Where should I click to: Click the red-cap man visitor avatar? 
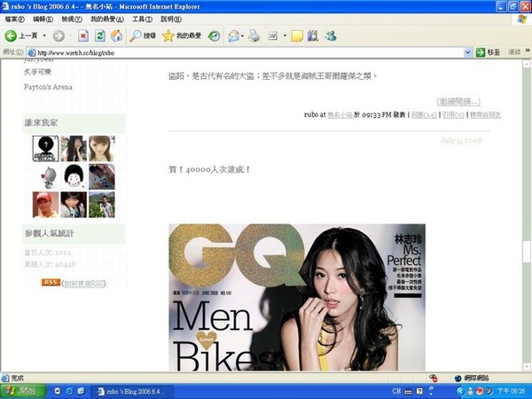(46, 205)
